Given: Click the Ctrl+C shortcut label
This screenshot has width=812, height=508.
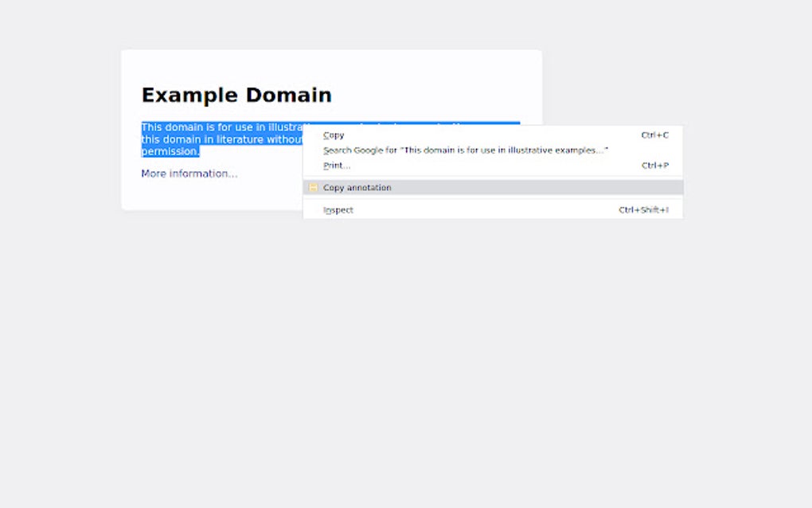Looking at the screenshot, I should (654, 135).
